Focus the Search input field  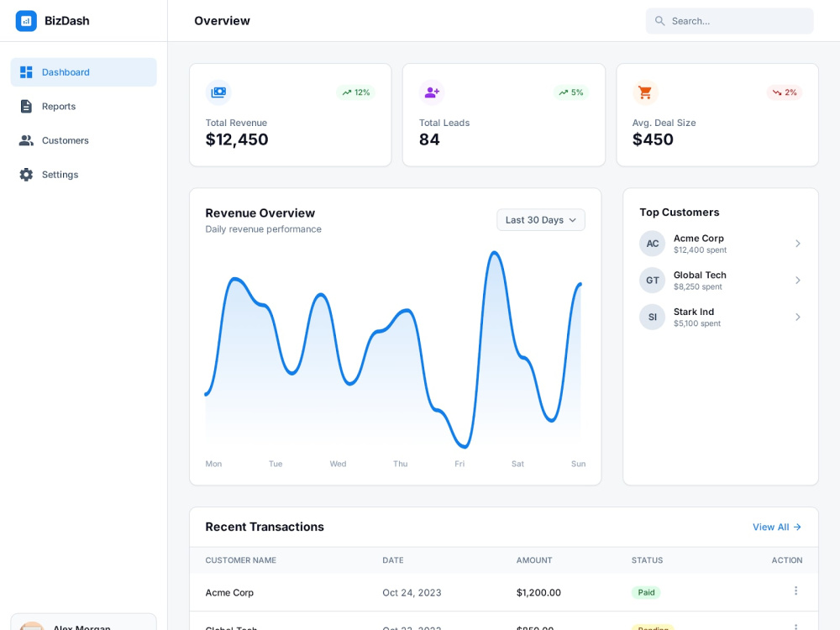[729, 21]
